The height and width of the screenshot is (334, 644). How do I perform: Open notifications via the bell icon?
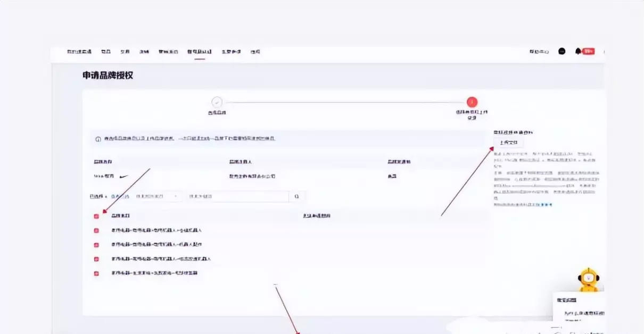(x=578, y=52)
